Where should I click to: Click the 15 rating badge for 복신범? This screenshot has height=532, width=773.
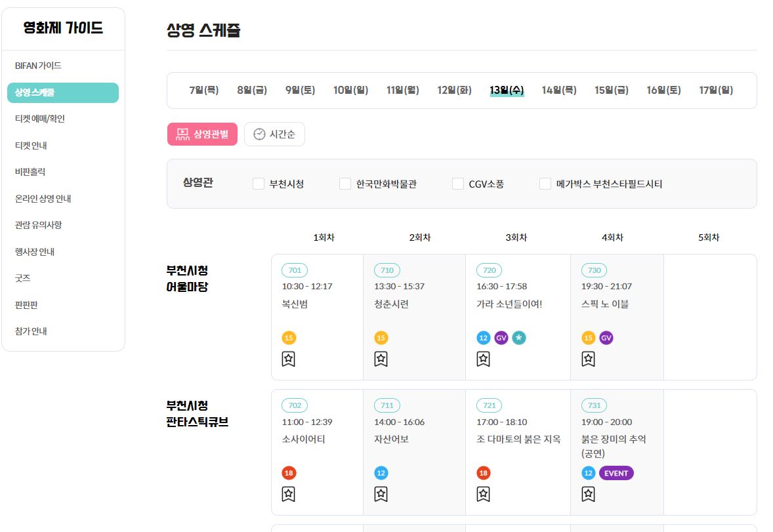pyautogui.click(x=288, y=338)
